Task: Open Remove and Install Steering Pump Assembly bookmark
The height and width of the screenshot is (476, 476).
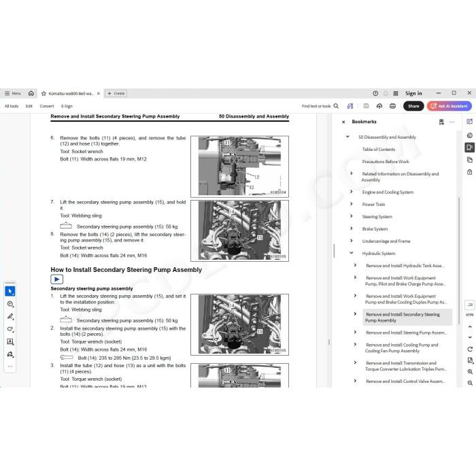Action: 406,333
